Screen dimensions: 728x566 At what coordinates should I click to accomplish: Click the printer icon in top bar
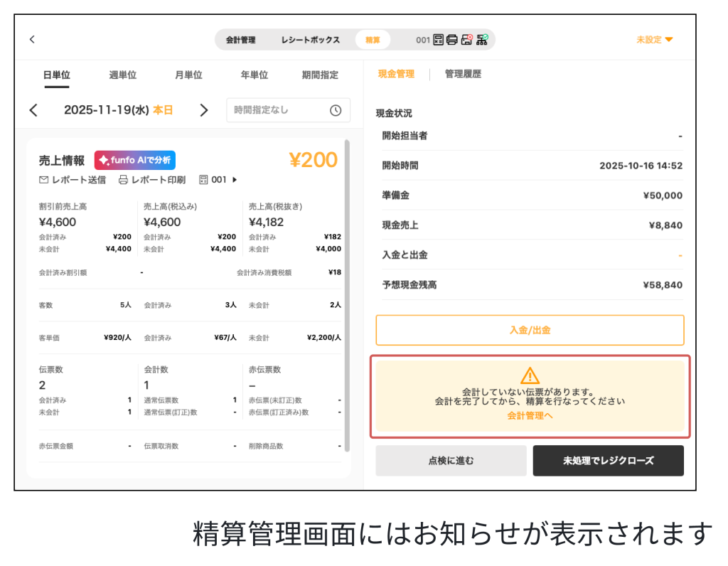tap(452, 40)
